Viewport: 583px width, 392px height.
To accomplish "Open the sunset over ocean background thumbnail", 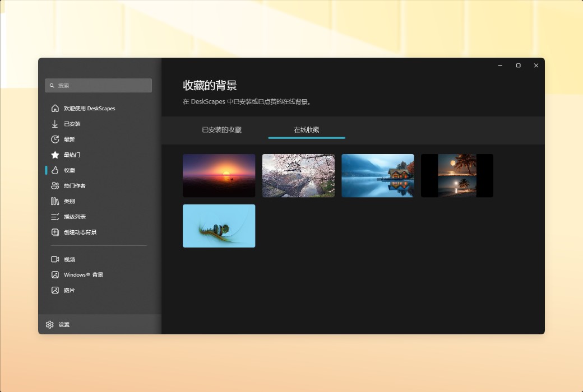I will pos(219,175).
